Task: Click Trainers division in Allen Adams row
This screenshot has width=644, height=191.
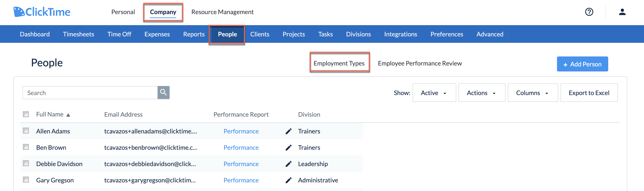Action: pos(309,131)
